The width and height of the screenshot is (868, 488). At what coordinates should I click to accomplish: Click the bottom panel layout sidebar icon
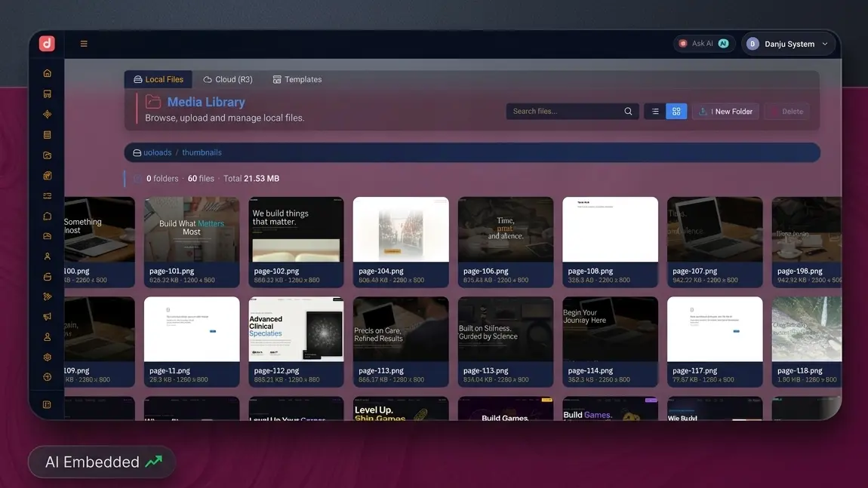pos(47,405)
